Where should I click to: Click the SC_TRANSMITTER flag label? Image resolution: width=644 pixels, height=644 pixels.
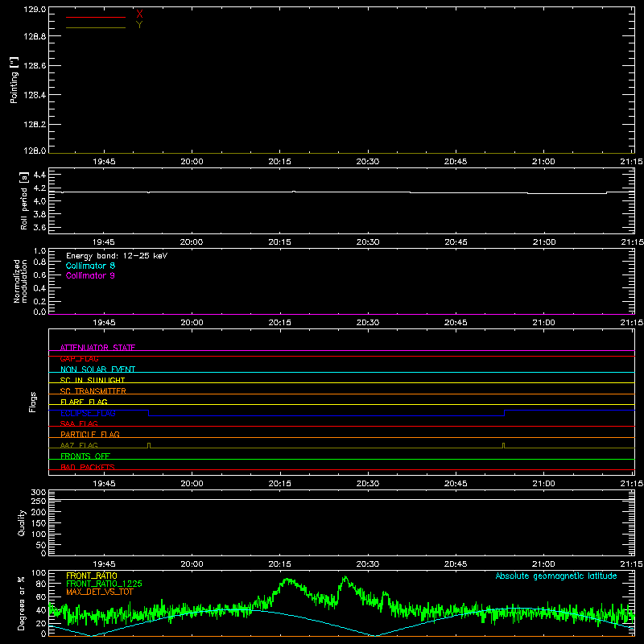pyautogui.click(x=93, y=390)
